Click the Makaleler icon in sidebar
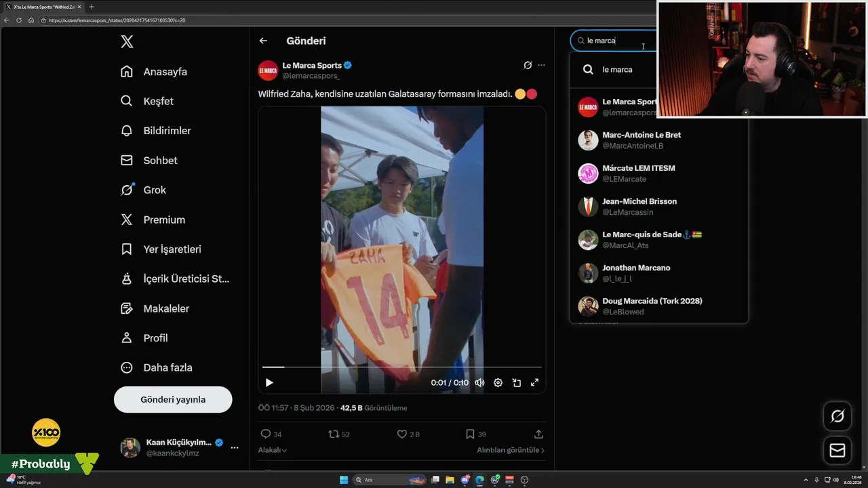This screenshot has height=488, width=868. (x=126, y=308)
